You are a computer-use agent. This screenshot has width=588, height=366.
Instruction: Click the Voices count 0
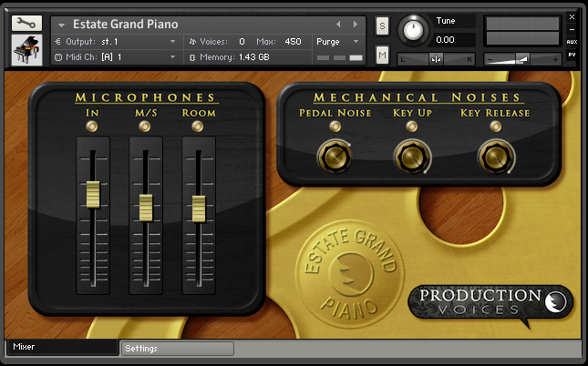[242, 42]
